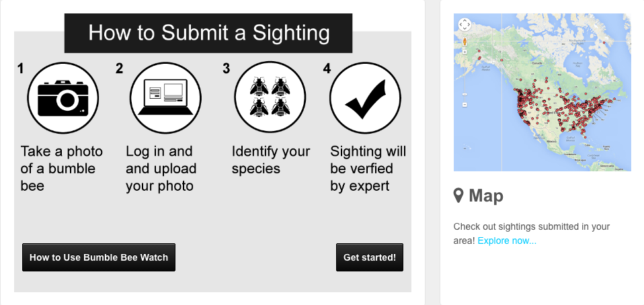Follow the Explore now... link
644x305 pixels.
(507, 241)
